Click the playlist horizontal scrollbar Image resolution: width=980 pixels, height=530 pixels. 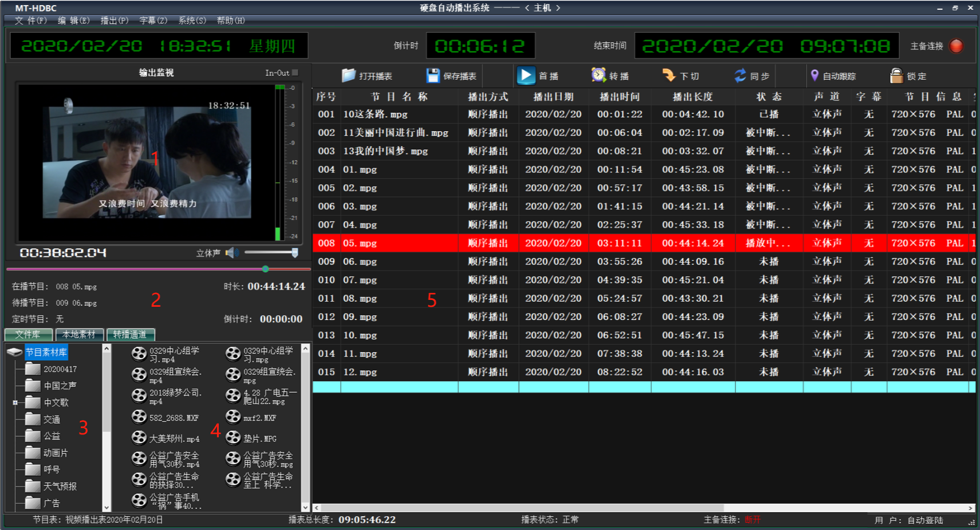pos(522,508)
